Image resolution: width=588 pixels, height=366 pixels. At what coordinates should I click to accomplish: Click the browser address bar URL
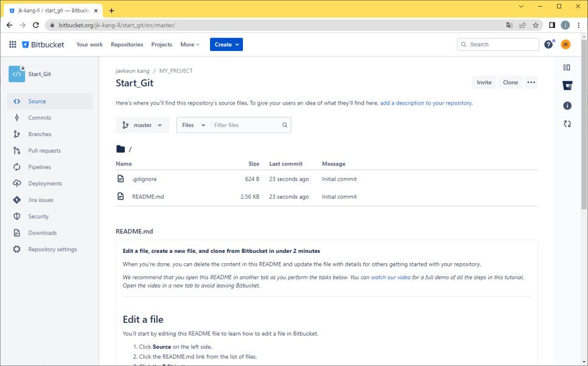click(117, 25)
